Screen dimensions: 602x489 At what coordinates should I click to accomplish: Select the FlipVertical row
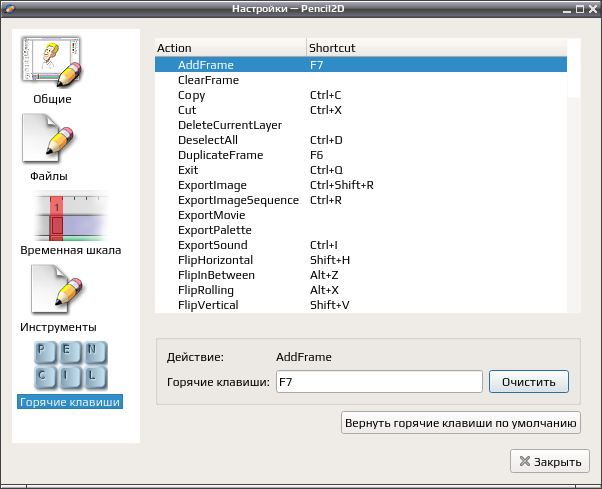(x=361, y=304)
